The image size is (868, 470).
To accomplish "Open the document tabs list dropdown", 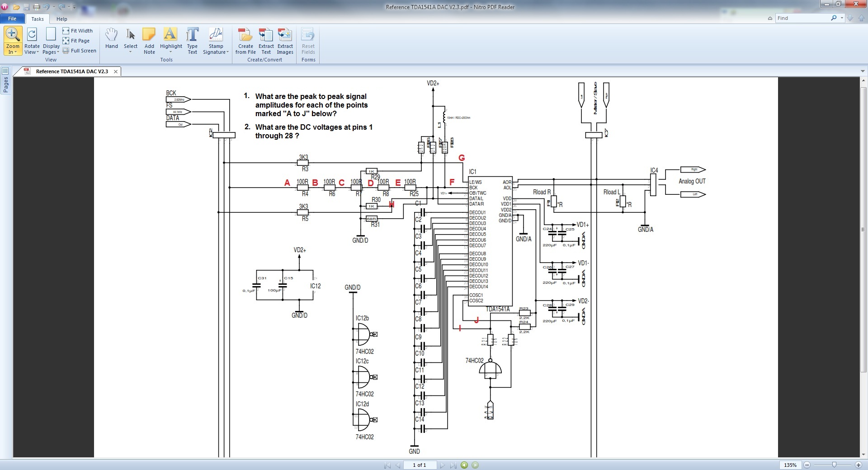I will click(x=863, y=71).
